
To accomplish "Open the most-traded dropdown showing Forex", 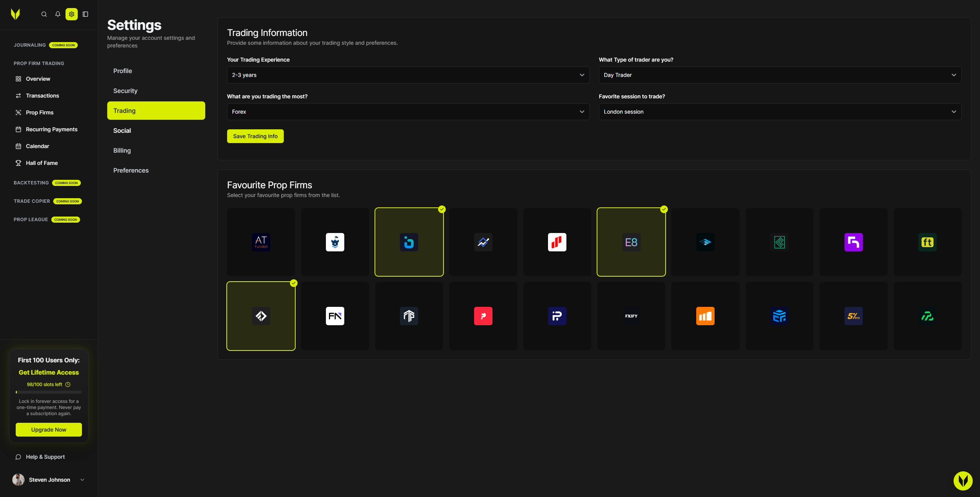I will (408, 112).
